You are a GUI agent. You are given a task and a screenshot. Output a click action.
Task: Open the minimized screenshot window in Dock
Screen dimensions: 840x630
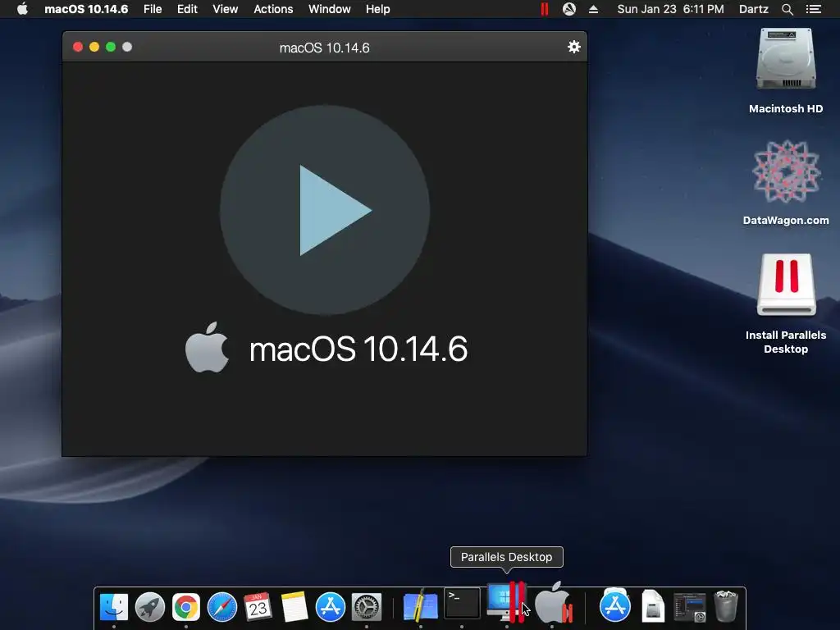coord(689,608)
